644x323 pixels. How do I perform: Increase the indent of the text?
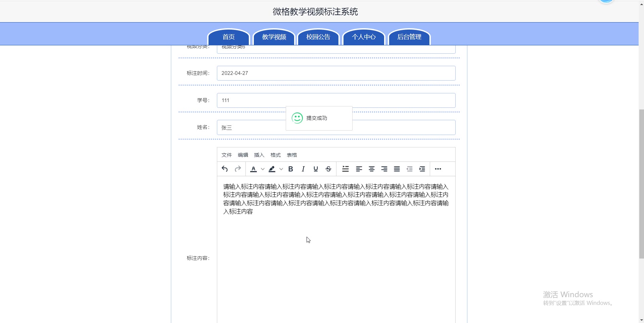[x=422, y=169]
